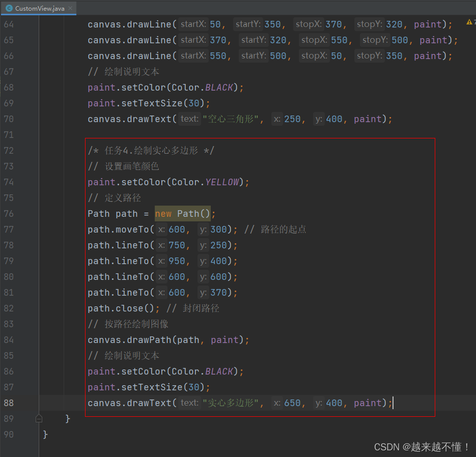
Task: Click the Java class icon on CustomView.java tab
Action: pyautogui.click(x=9, y=8)
